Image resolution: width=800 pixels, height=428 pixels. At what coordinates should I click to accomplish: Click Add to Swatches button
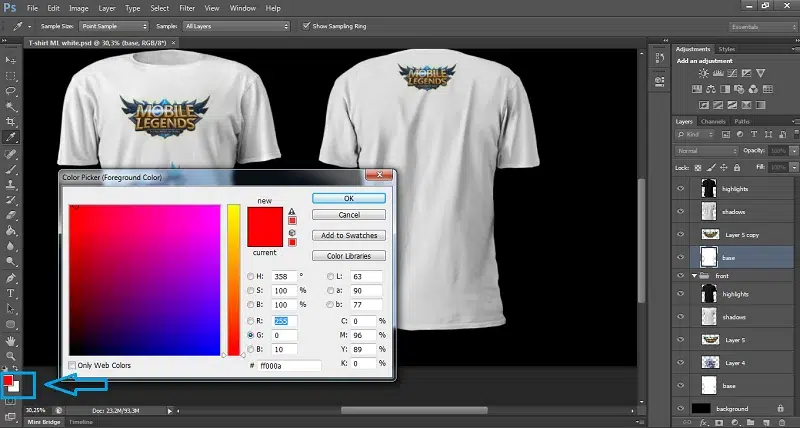point(349,235)
